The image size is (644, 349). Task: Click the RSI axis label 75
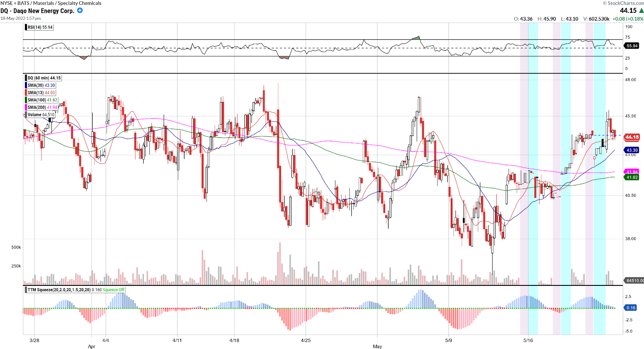[627, 37]
